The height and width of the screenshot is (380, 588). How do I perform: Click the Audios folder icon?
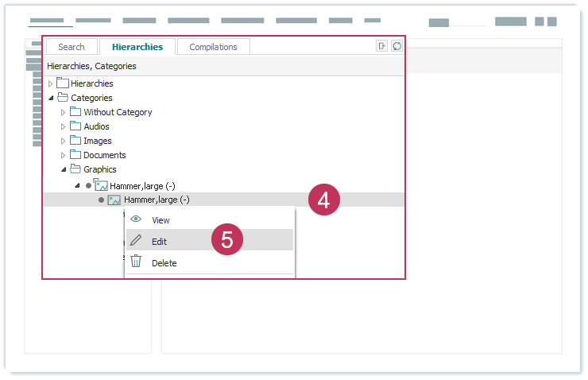(x=75, y=126)
